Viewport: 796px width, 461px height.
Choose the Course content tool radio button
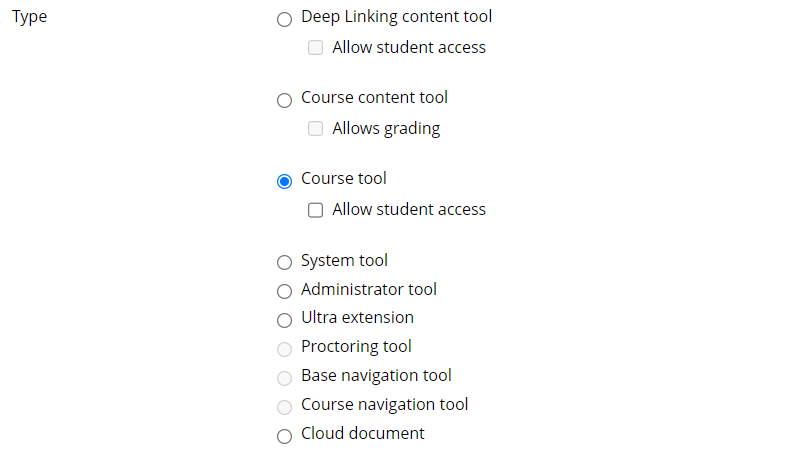pyautogui.click(x=284, y=100)
